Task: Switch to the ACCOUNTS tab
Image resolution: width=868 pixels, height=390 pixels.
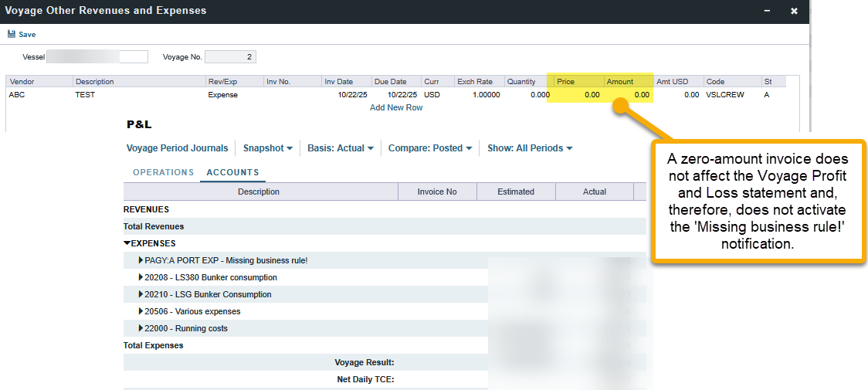Action: (232, 172)
